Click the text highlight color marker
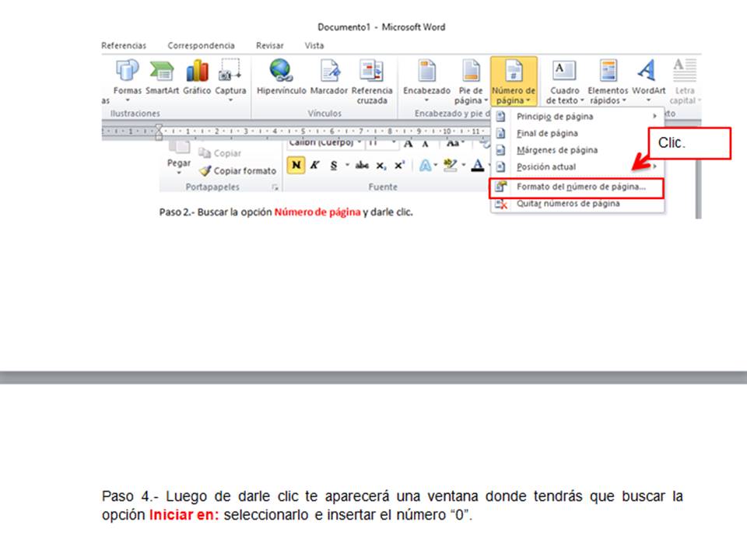 [450, 165]
